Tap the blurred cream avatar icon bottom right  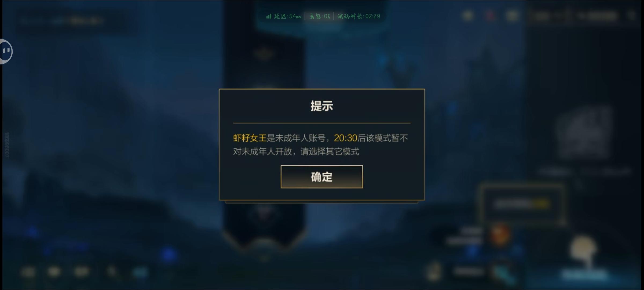[583, 250]
